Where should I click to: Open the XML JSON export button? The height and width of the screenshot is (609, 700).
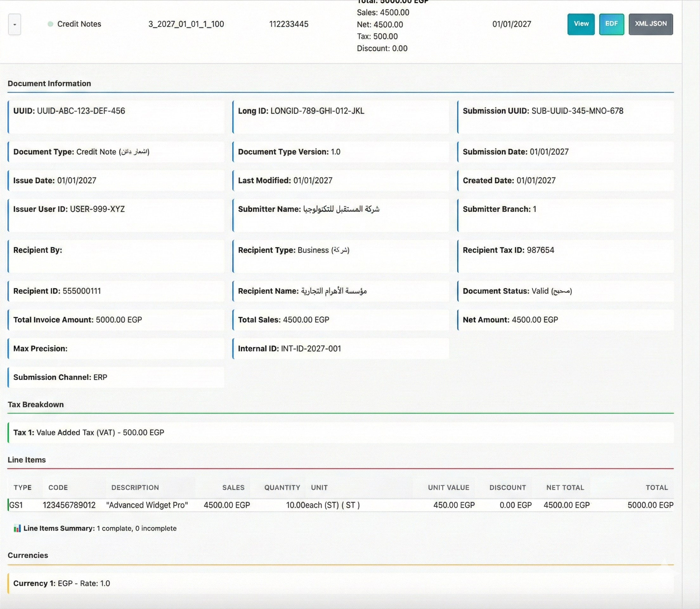click(x=651, y=24)
